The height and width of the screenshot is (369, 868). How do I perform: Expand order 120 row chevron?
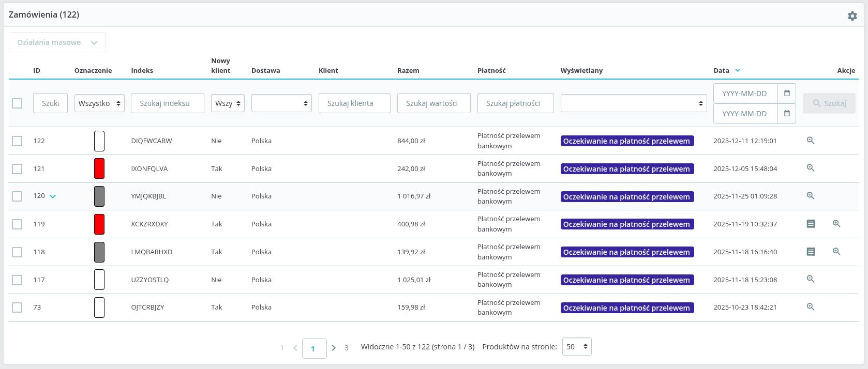[53, 196]
